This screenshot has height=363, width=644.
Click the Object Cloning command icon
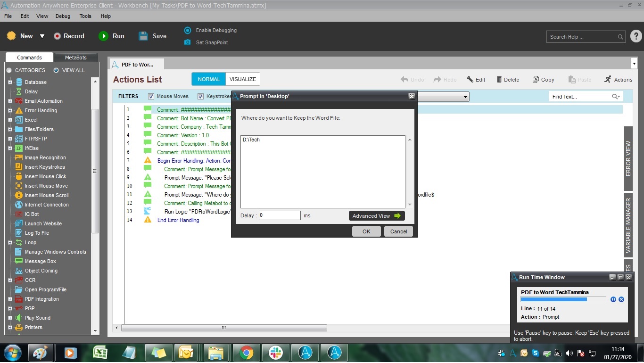pyautogui.click(x=19, y=271)
